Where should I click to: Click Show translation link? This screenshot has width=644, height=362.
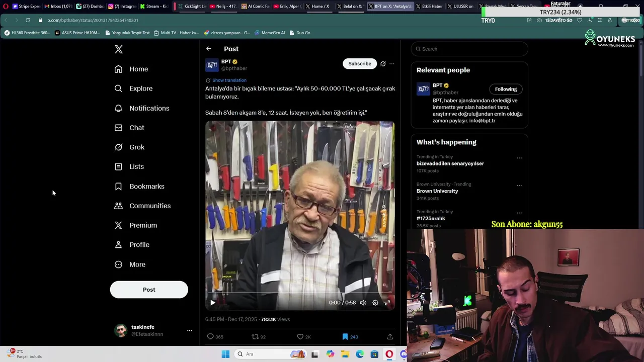point(229,80)
